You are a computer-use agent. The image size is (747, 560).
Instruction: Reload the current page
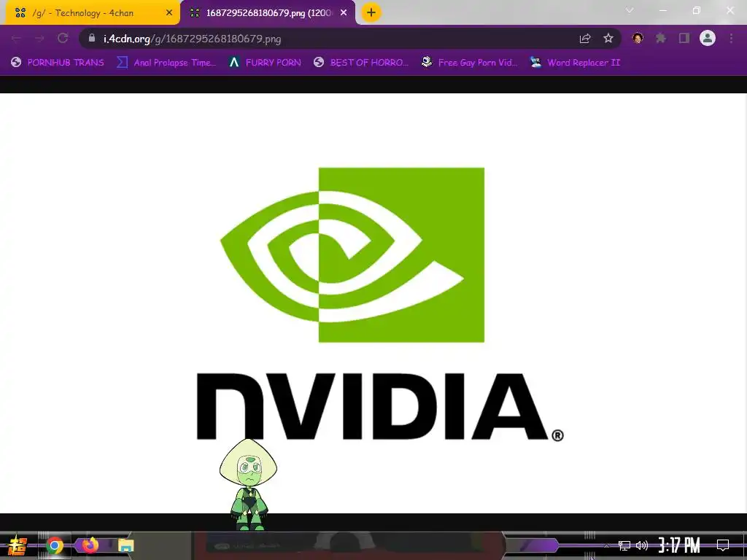click(x=63, y=38)
